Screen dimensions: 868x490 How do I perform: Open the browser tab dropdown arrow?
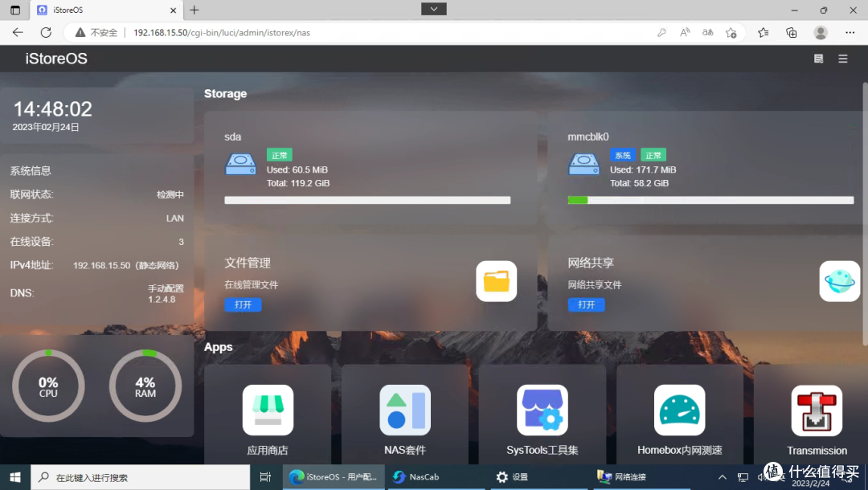433,9
